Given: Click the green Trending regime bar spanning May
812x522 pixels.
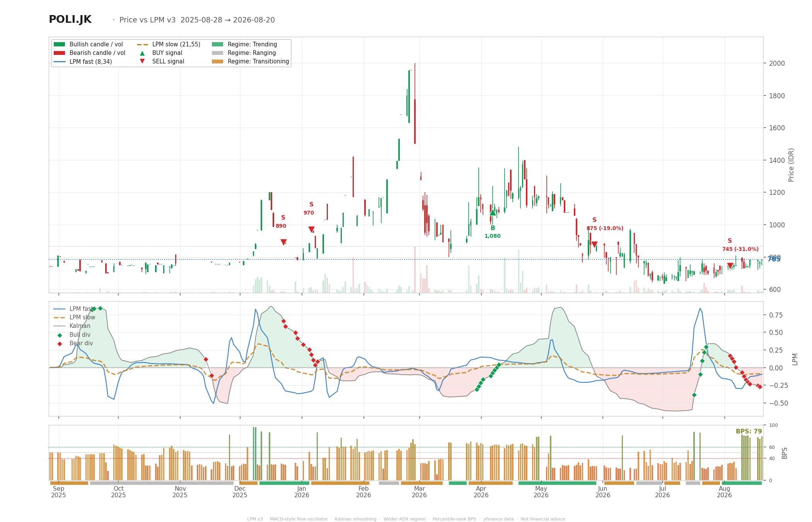Looking at the screenshot, I should coord(557,483).
